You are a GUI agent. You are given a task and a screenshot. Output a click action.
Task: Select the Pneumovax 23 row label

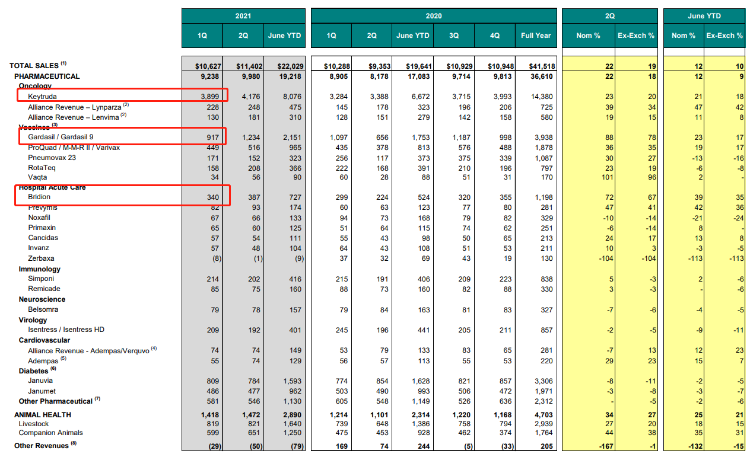tap(52, 157)
